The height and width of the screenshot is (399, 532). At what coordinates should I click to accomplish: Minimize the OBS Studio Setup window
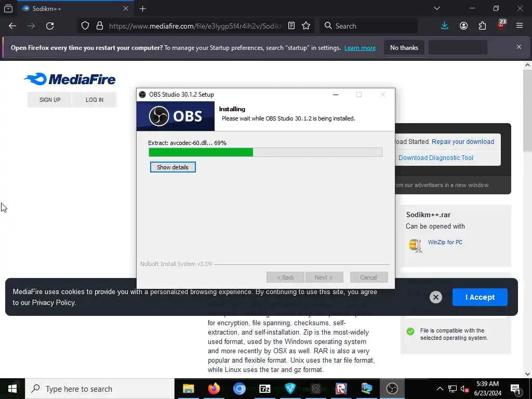coord(336,95)
